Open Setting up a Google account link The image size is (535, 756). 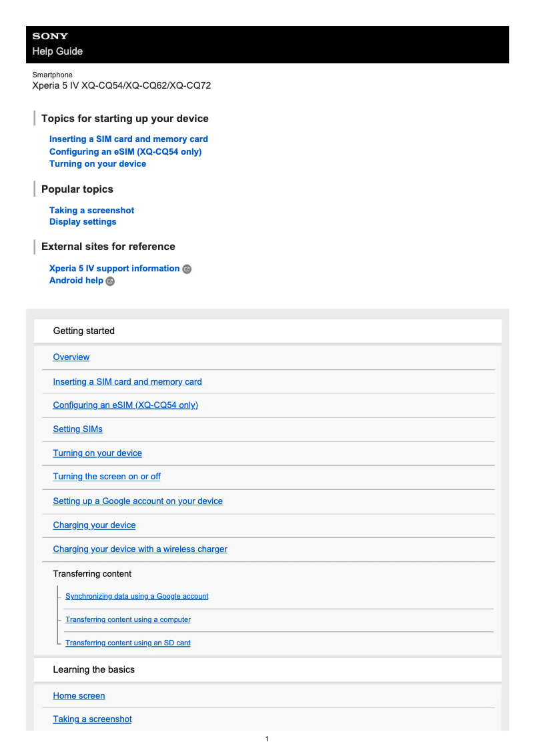[138, 501]
